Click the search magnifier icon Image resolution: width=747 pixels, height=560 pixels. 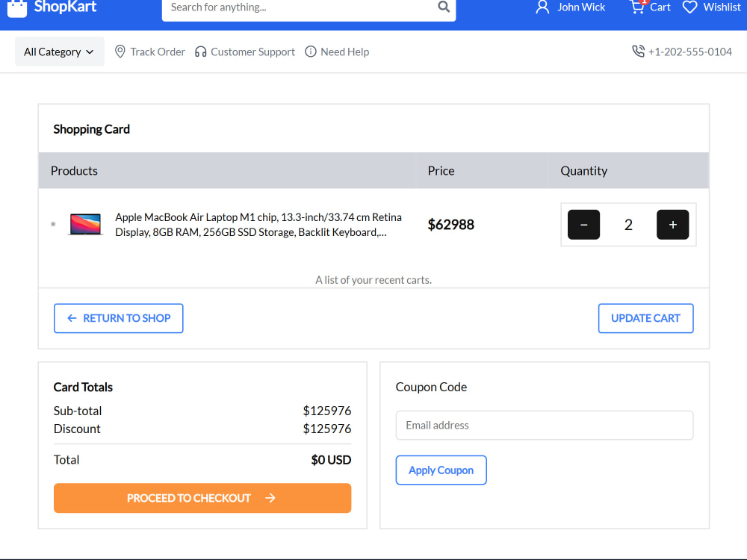[444, 7]
